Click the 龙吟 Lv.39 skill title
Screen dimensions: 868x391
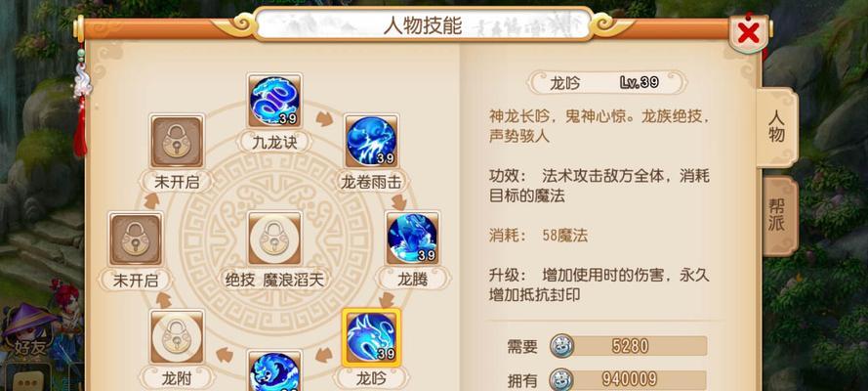coord(606,83)
